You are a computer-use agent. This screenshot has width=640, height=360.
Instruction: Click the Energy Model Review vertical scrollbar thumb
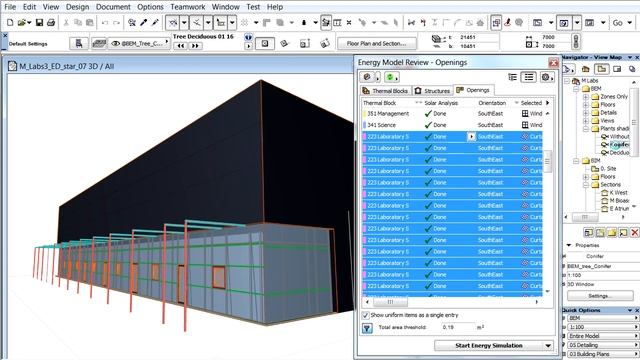click(x=547, y=161)
